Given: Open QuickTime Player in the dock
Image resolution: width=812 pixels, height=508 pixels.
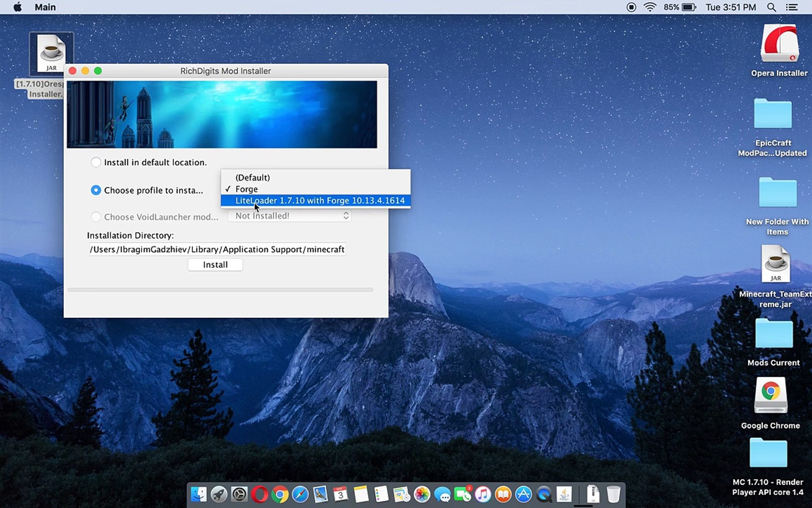Looking at the screenshot, I should pyautogui.click(x=544, y=494).
